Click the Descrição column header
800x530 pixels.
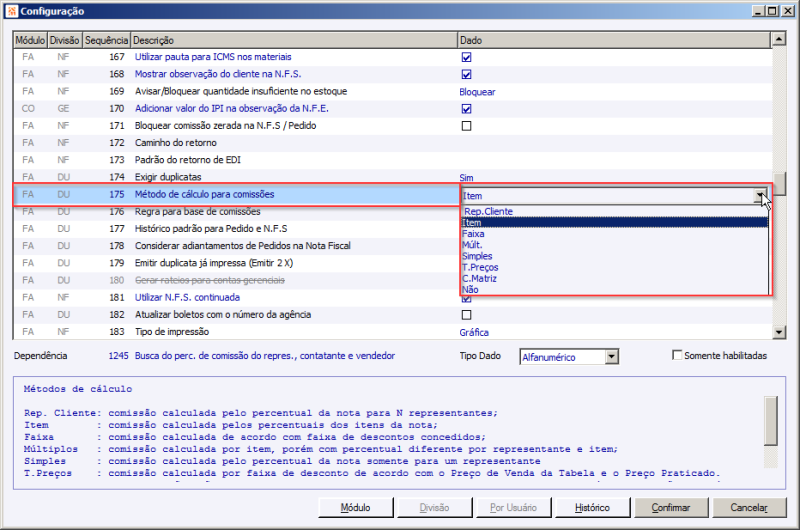[294, 40]
